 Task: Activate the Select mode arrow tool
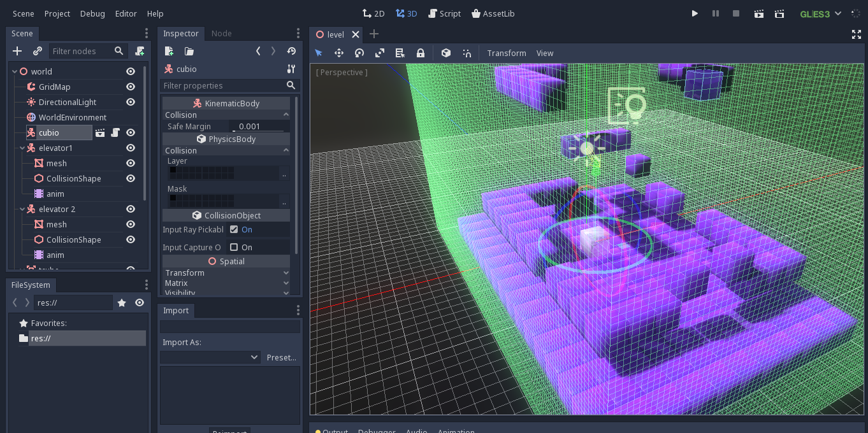tap(319, 53)
